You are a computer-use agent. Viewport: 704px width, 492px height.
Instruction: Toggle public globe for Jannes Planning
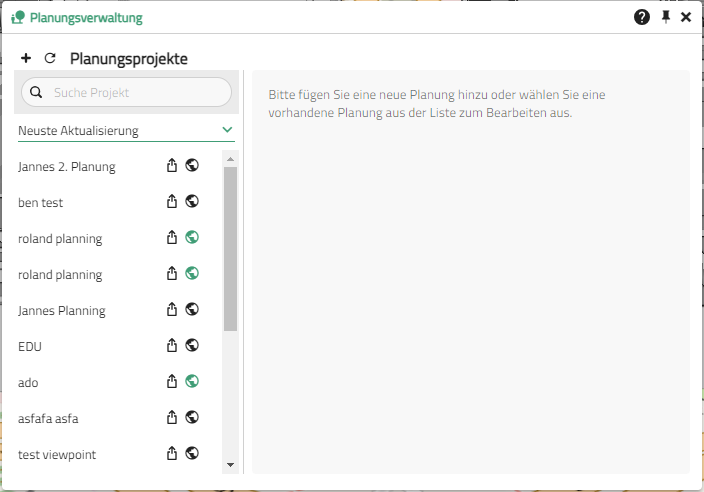[192, 310]
